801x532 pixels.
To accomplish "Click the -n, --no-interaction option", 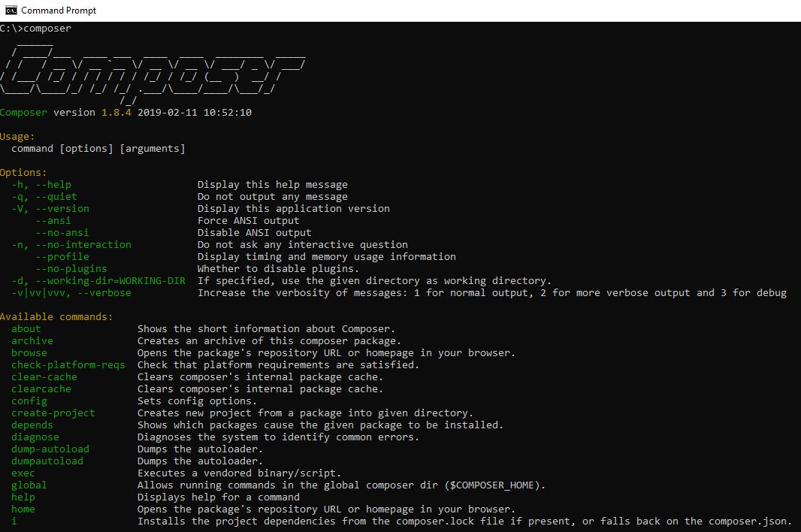I will point(71,245).
